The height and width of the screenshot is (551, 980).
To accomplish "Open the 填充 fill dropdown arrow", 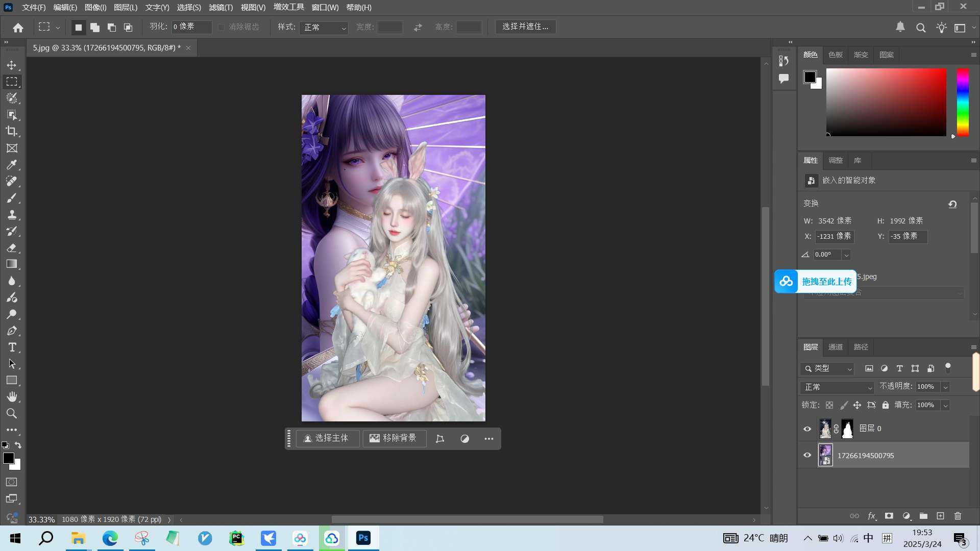I will [945, 406].
